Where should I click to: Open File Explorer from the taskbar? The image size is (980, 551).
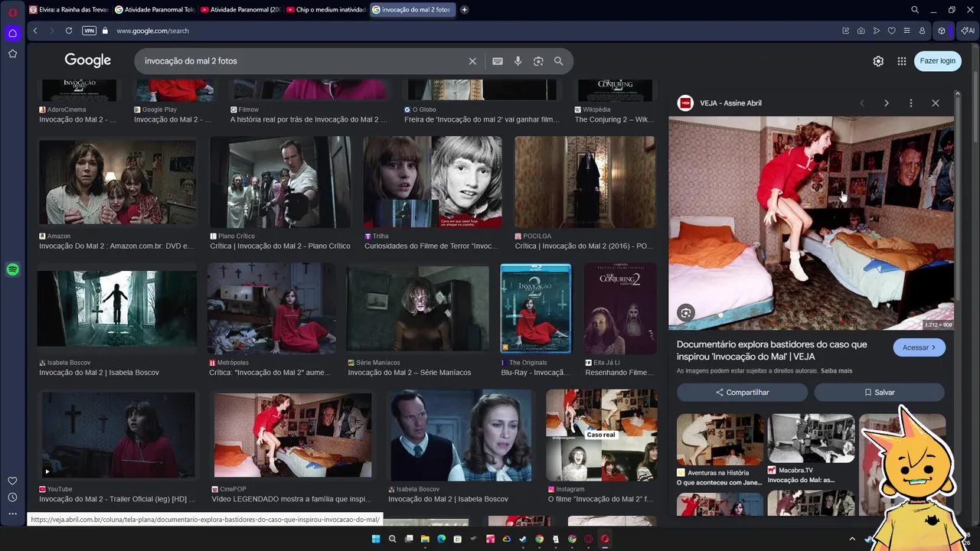(425, 539)
